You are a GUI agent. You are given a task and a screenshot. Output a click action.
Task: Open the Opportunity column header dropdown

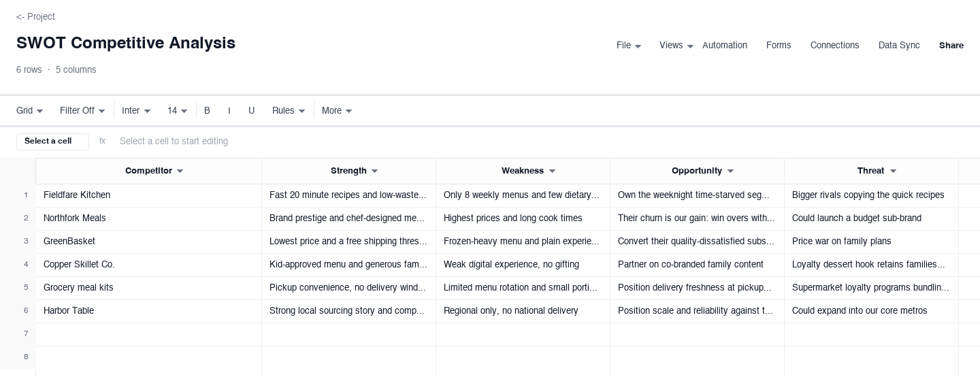730,171
